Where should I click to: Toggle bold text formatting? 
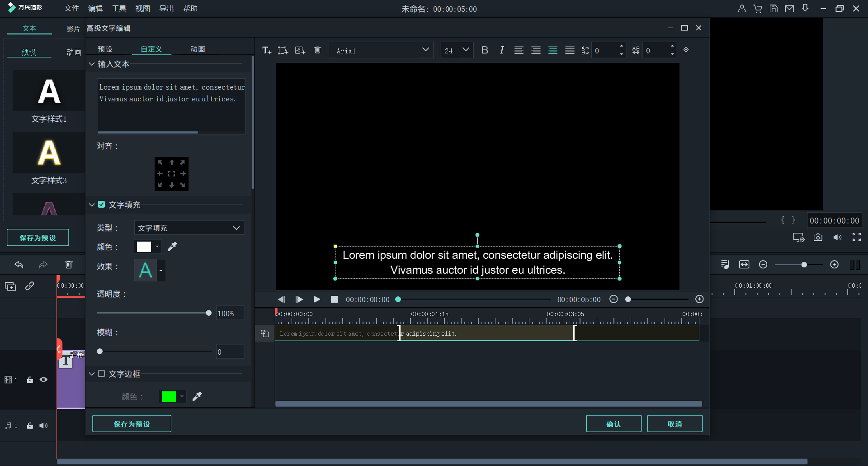click(485, 50)
